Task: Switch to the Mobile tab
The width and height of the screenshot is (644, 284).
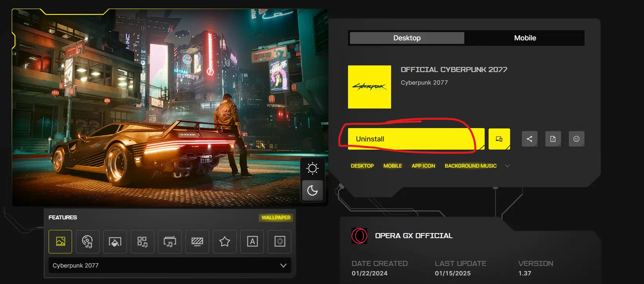Action: click(x=525, y=38)
